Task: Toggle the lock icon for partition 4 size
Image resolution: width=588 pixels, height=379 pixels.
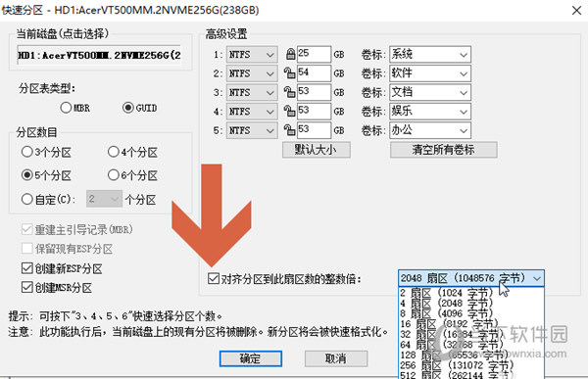Action: coord(289,112)
